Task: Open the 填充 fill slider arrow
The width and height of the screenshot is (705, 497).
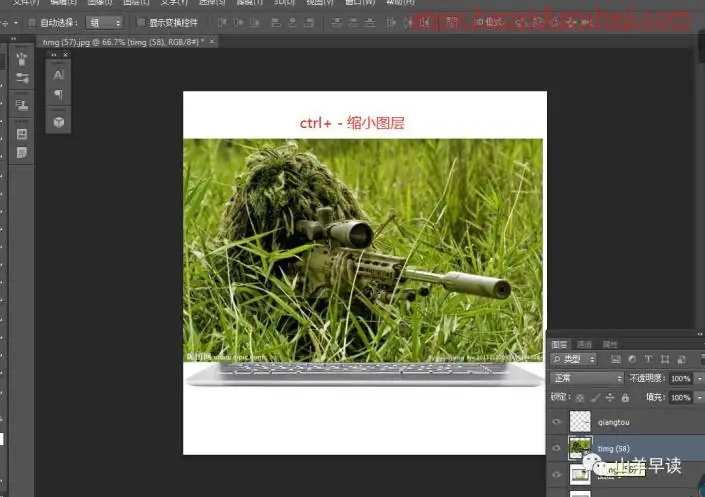Action: (x=700, y=398)
